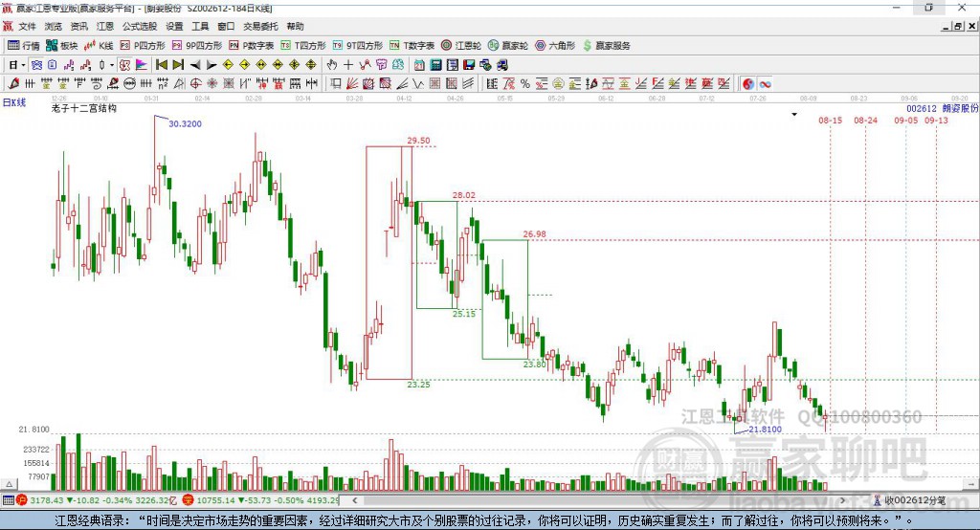The width and height of the screenshot is (980, 530).
Task: Select the circle target cycle tool
Action: [x=195, y=84]
